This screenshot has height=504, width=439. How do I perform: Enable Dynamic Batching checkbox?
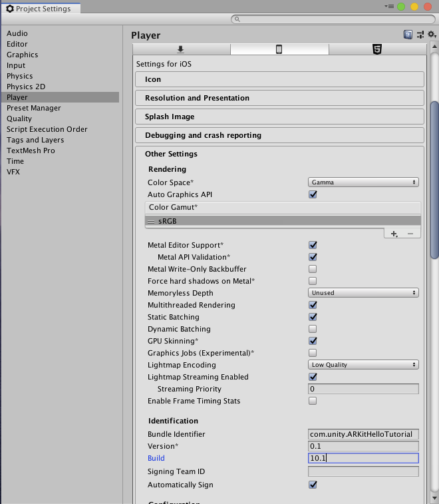tap(313, 329)
